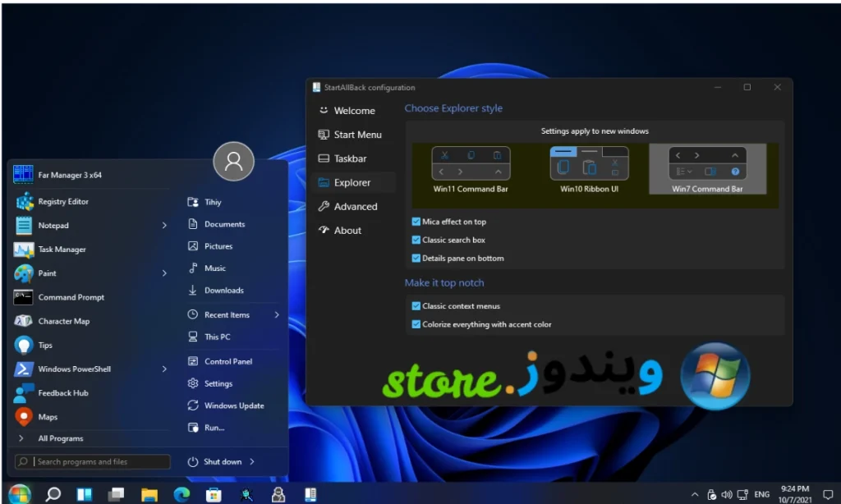Viewport: 841px width, 504px height.
Task: Open Far Manager 3 x64
Action: point(69,175)
